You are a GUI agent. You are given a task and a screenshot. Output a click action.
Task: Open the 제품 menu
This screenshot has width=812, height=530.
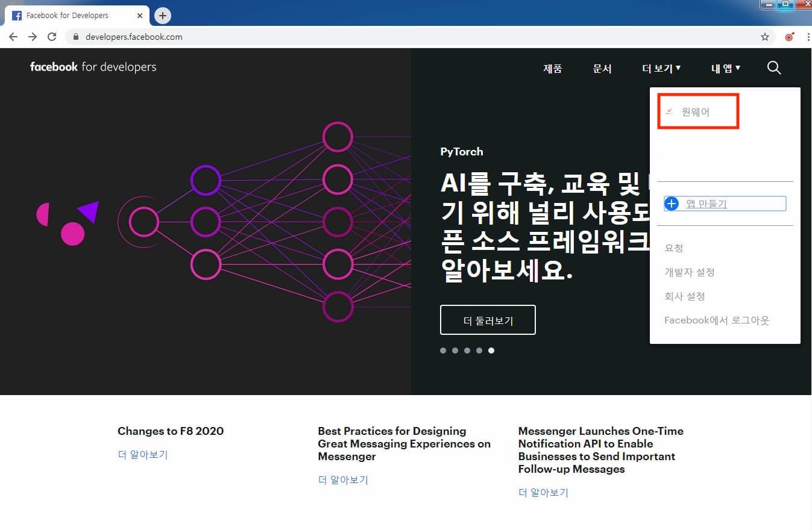click(x=553, y=69)
